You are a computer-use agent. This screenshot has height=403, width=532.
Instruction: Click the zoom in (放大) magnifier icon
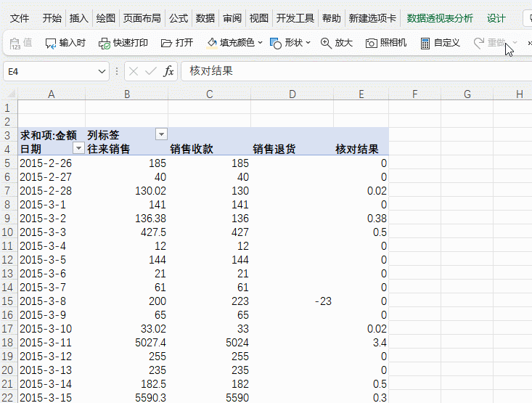326,43
